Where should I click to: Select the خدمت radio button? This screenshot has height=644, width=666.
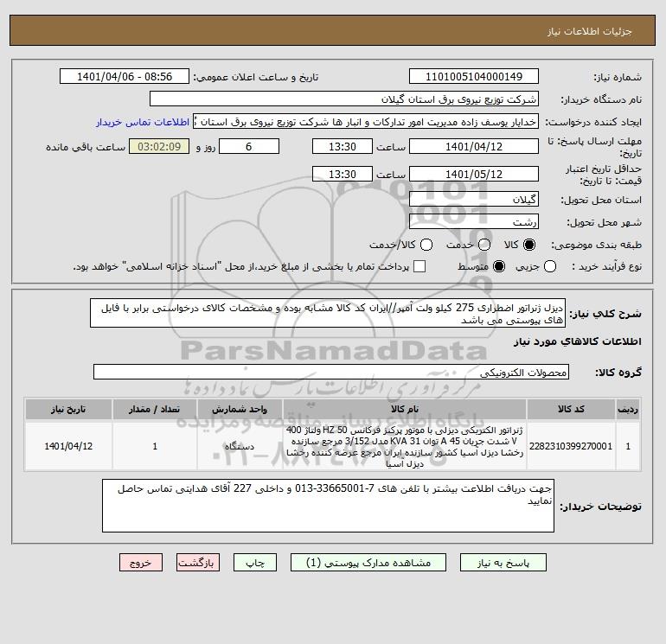pos(484,245)
